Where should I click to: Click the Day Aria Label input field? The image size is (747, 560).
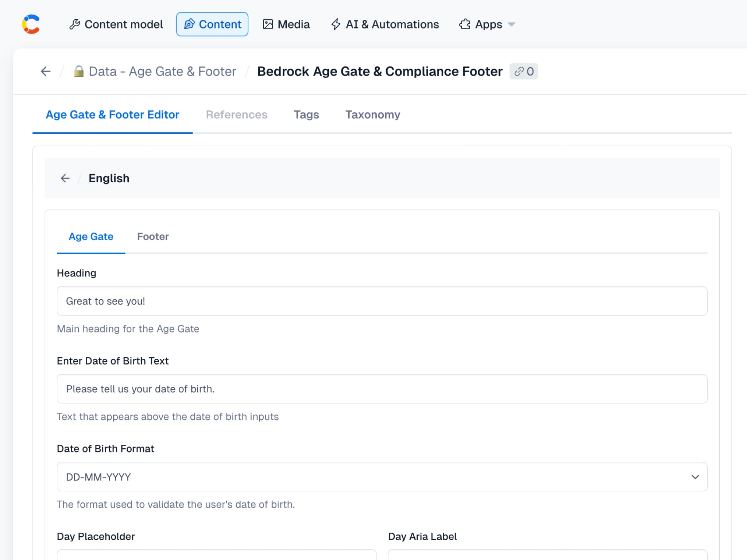pos(547,555)
